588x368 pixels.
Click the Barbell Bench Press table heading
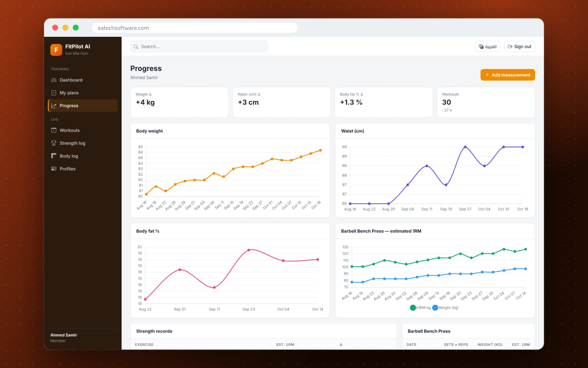point(429,331)
